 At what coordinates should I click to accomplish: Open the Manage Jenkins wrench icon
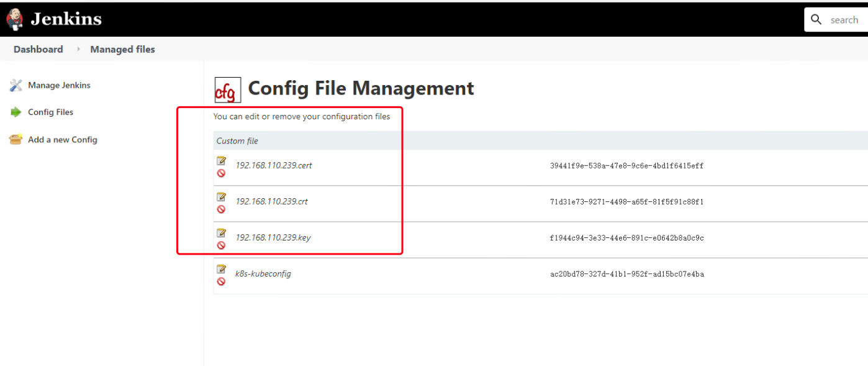point(16,85)
